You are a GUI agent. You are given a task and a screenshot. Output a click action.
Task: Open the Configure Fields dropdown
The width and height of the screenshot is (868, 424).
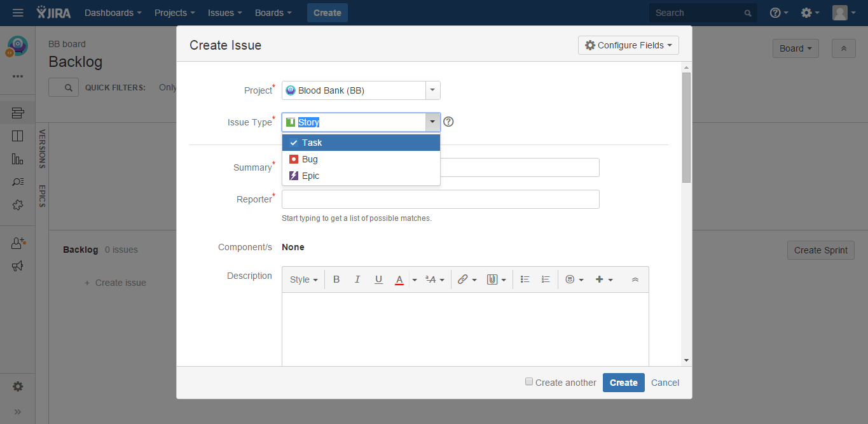[x=628, y=45]
